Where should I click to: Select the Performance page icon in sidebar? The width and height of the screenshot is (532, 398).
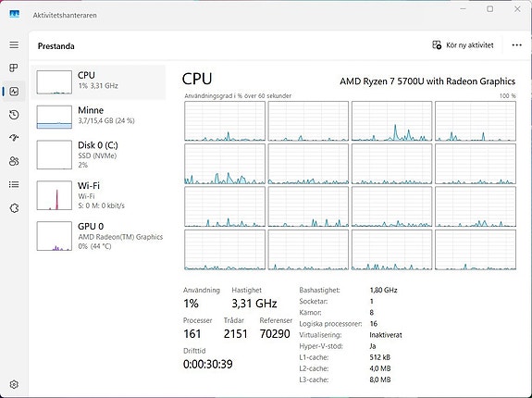pos(14,92)
